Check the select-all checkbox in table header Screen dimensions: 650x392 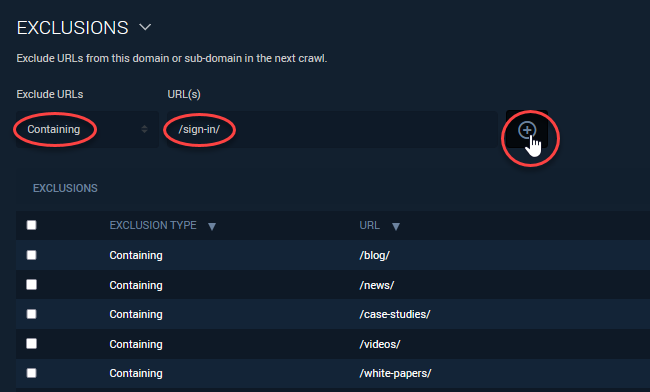point(32,225)
